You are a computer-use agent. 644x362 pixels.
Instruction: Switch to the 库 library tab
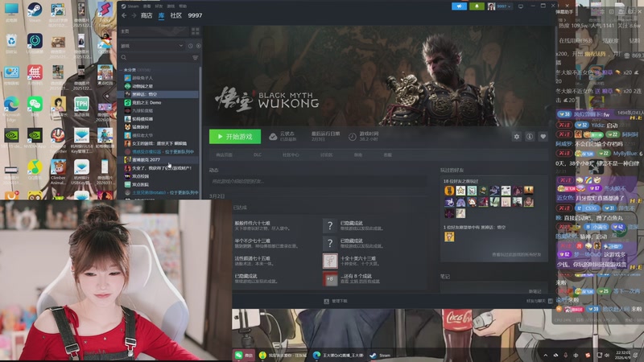coord(162,15)
